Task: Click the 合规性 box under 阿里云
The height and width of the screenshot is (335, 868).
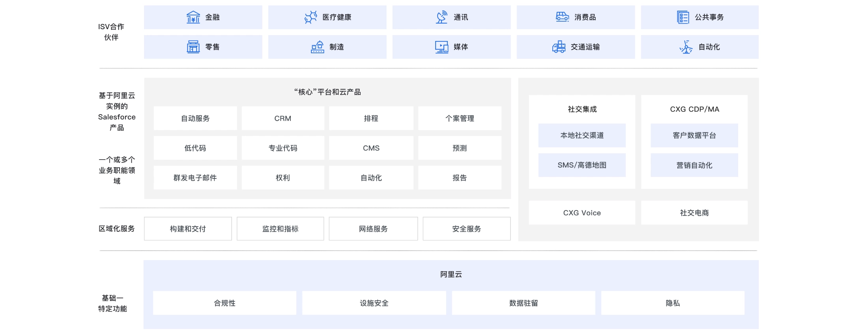Action: (x=224, y=303)
